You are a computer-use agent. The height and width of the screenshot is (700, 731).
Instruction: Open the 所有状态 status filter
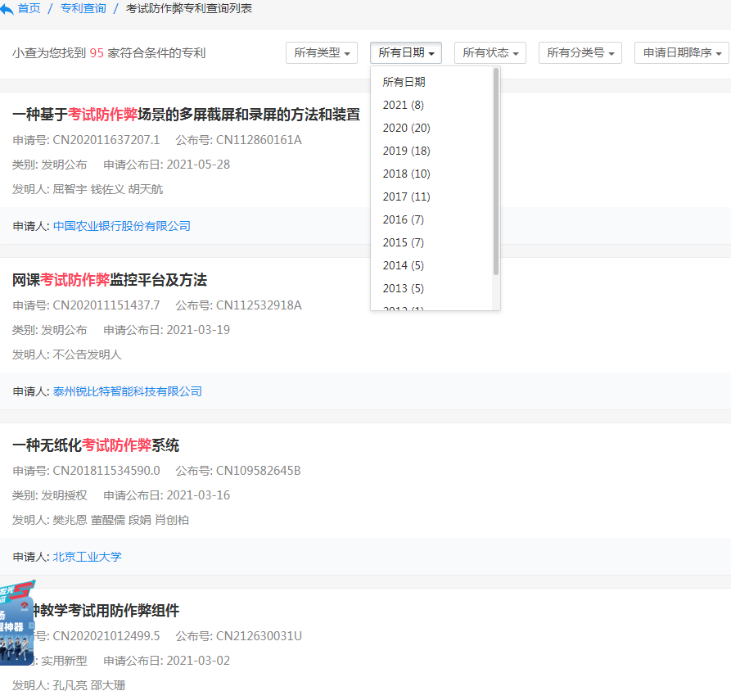coord(489,52)
